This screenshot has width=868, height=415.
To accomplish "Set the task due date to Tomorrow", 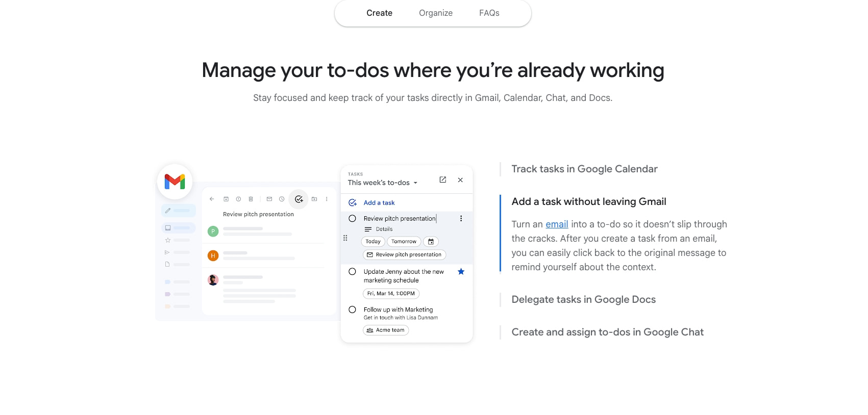I will 404,242.
